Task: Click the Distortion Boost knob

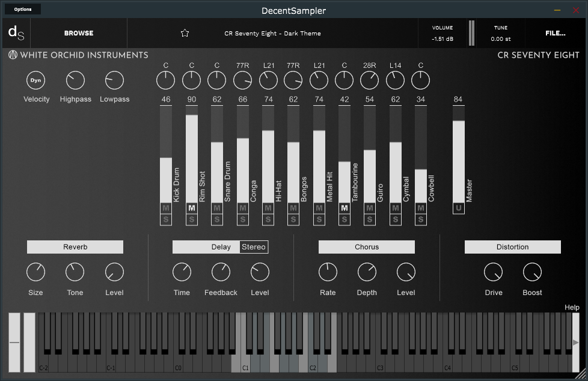Action: coord(532,272)
